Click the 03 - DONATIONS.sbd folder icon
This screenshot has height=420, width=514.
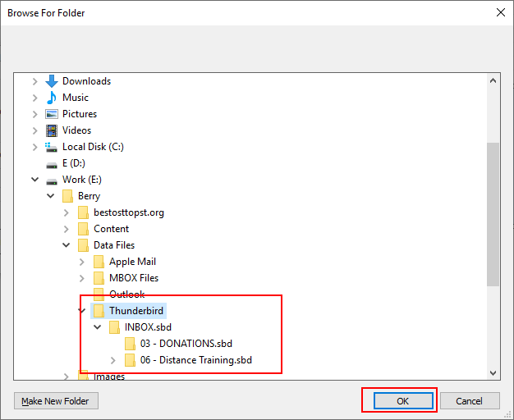pyautogui.click(x=130, y=344)
